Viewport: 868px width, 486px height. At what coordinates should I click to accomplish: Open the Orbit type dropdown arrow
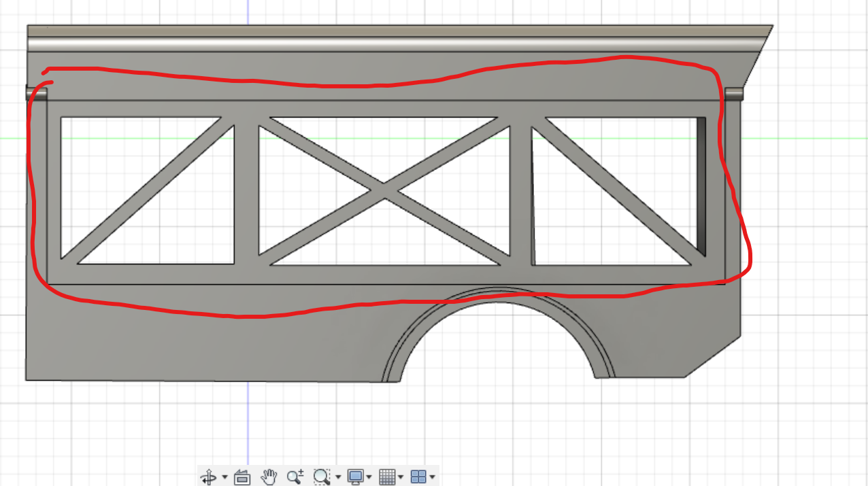[x=224, y=476]
